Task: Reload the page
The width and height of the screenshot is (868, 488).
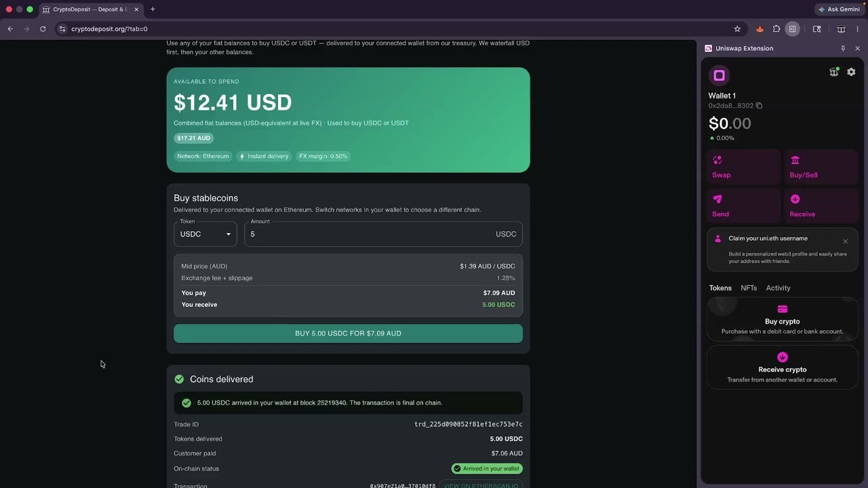Action: tap(43, 29)
